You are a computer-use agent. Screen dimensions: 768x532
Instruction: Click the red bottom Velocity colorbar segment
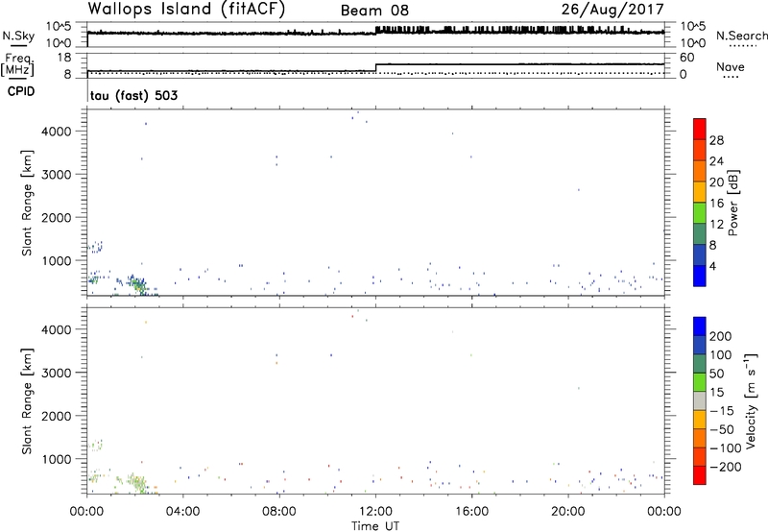click(x=700, y=475)
